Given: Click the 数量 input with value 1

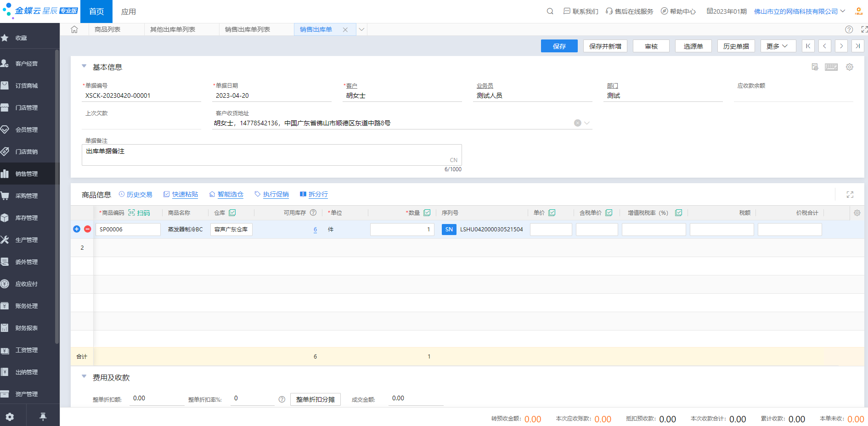Looking at the screenshot, I should click(402, 230).
